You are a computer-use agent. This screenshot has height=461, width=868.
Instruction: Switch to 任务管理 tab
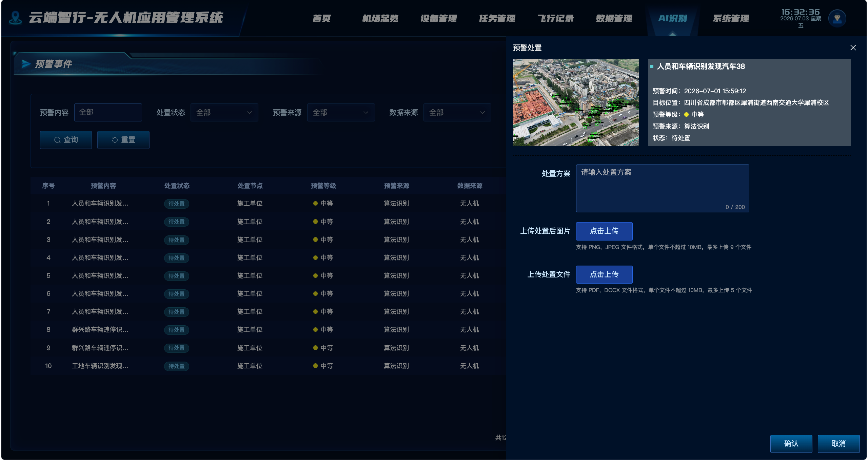coord(497,18)
